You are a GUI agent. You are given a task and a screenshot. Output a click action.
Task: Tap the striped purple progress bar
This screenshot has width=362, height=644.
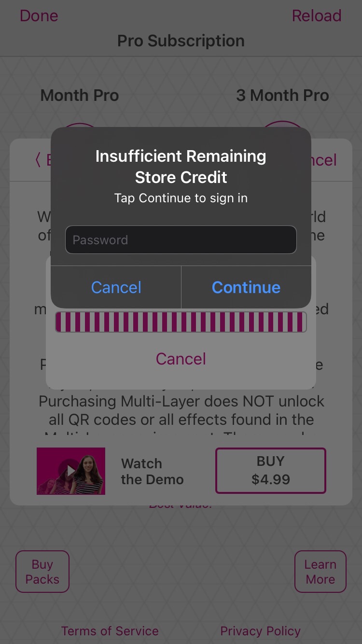click(181, 322)
